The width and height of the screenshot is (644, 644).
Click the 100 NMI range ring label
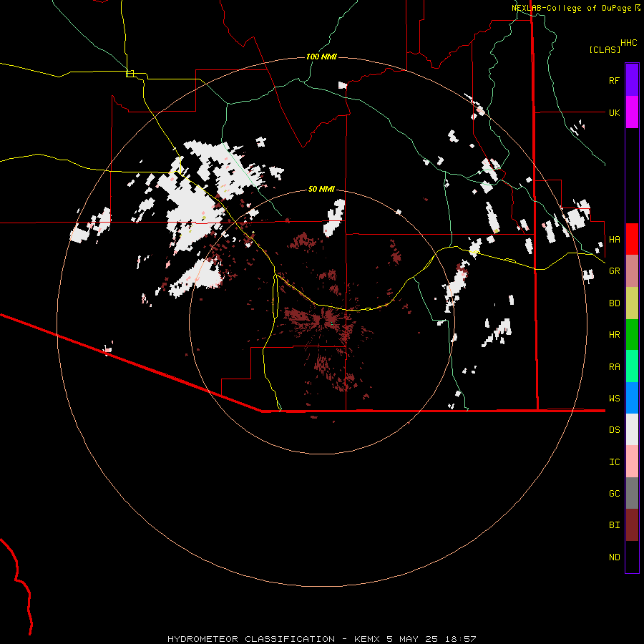[x=321, y=57]
